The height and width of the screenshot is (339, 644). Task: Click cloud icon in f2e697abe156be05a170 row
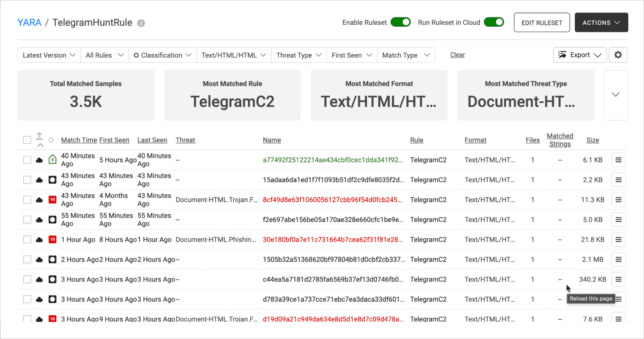(39, 220)
